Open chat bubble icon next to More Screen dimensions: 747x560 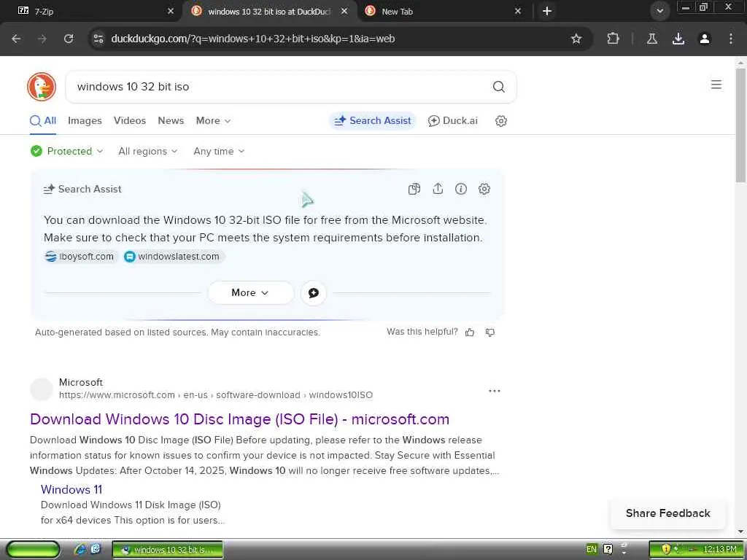314,293
